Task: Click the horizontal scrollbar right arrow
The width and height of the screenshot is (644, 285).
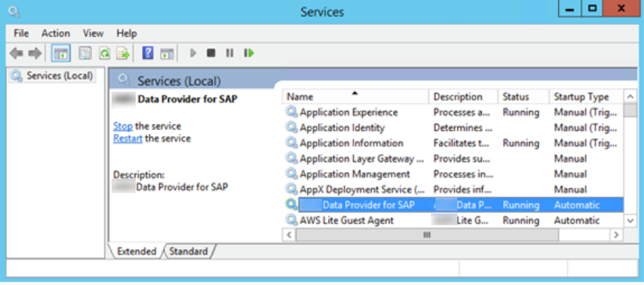Action: pos(616,235)
